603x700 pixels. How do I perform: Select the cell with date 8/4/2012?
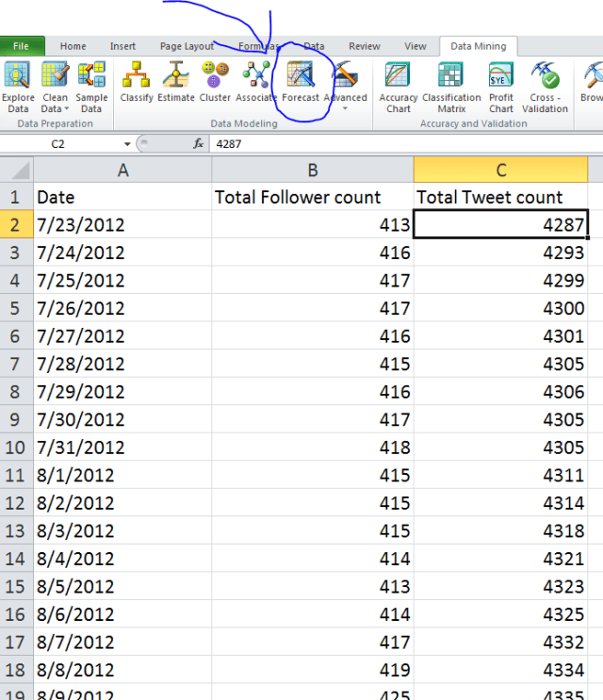click(x=122, y=559)
